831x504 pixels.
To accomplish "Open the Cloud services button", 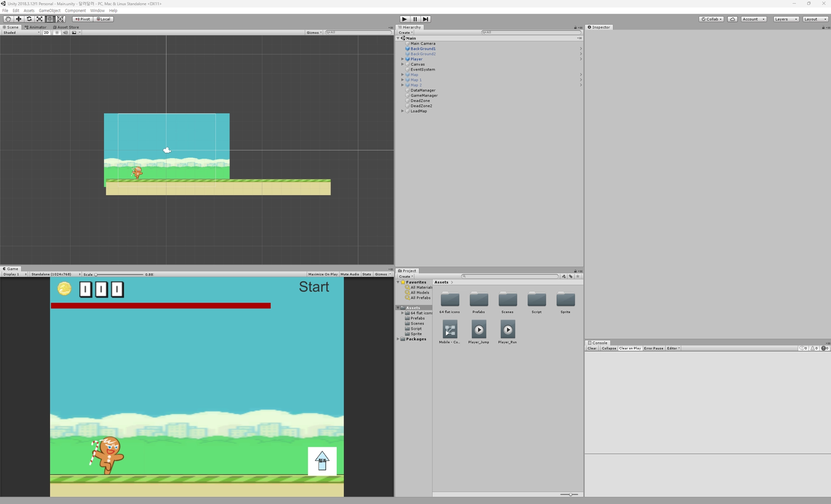I will 732,19.
